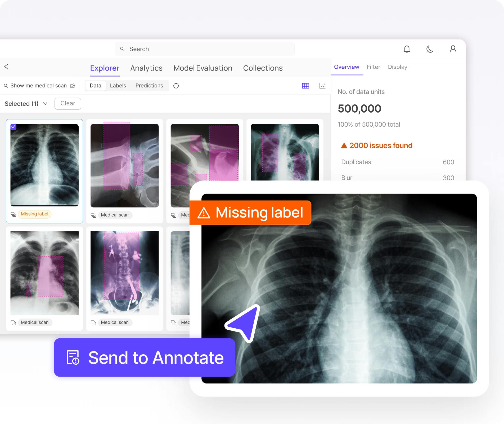Open the notifications bell
Screen dimensions: 504x424
pyautogui.click(x=407, y=49)
